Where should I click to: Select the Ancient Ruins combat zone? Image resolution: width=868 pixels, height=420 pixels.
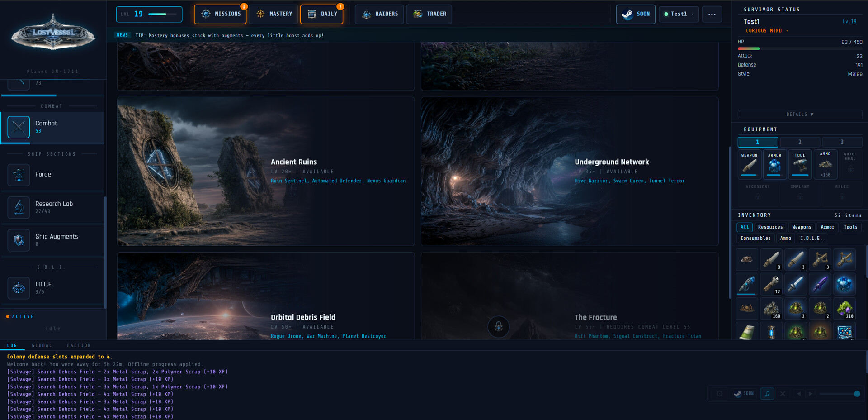[266, 172]
